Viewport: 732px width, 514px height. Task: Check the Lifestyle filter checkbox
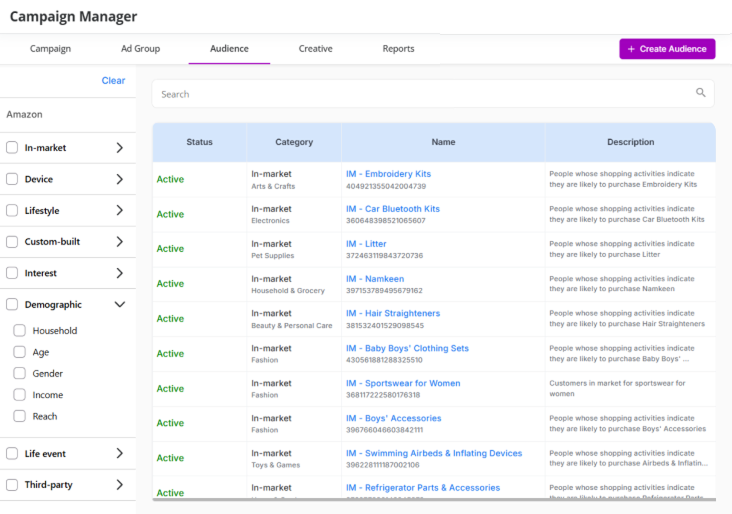click(x=12, y=211)
